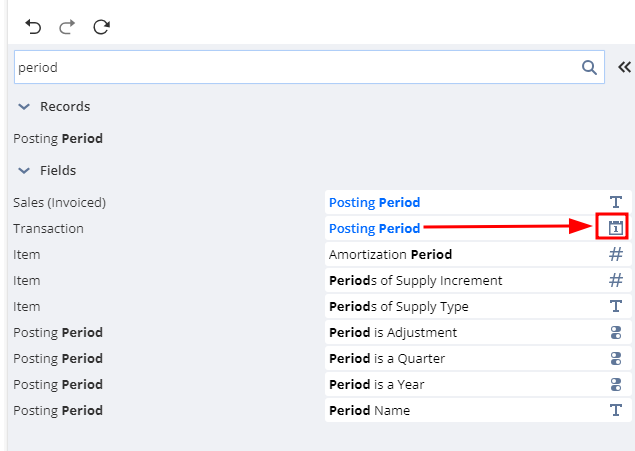
Task: Click the undo arrow icon
Action: coord(33,27)
